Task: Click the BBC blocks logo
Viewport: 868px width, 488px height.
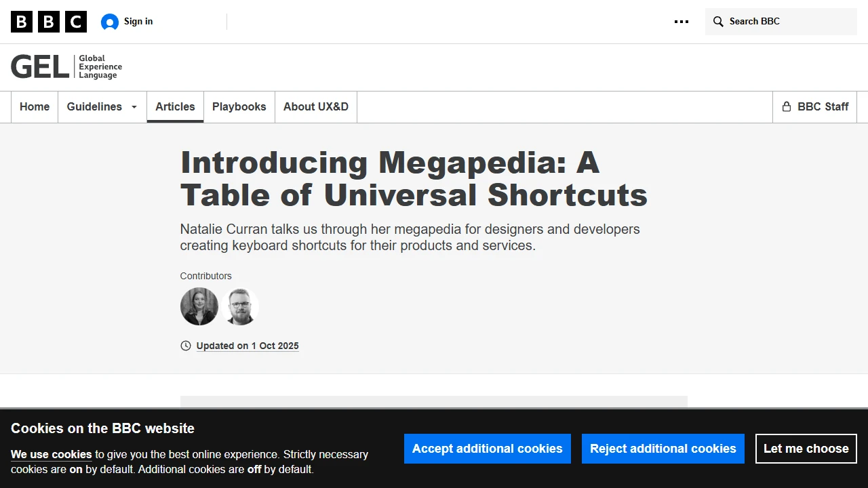Action: point(48,21)
